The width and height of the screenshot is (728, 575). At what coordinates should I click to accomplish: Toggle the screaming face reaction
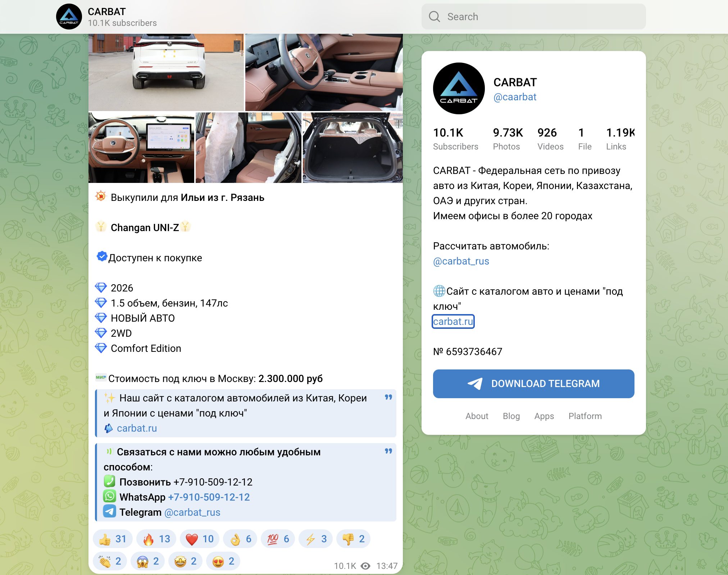[x=148, y=561]
